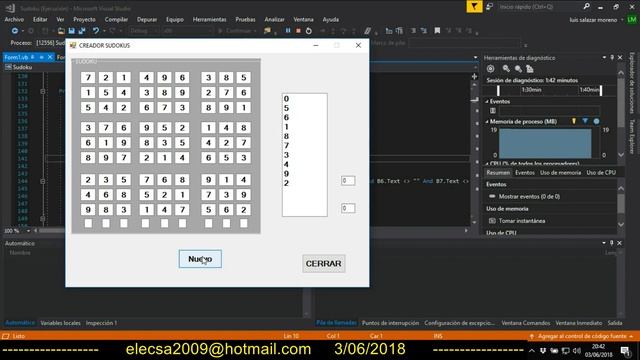Switch to the Uso de memoria tab
The width and height of the screenshot is (640, 360).
(x=560, y=173)
